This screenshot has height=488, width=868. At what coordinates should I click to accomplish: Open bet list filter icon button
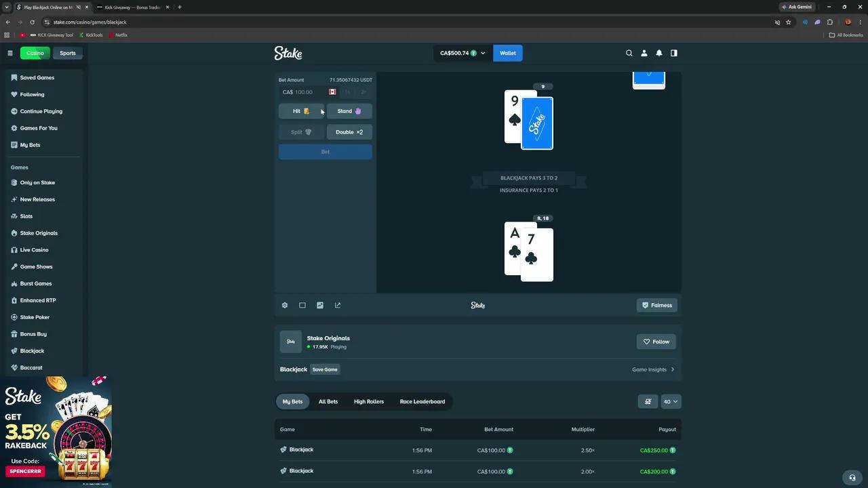pos(648,401)
